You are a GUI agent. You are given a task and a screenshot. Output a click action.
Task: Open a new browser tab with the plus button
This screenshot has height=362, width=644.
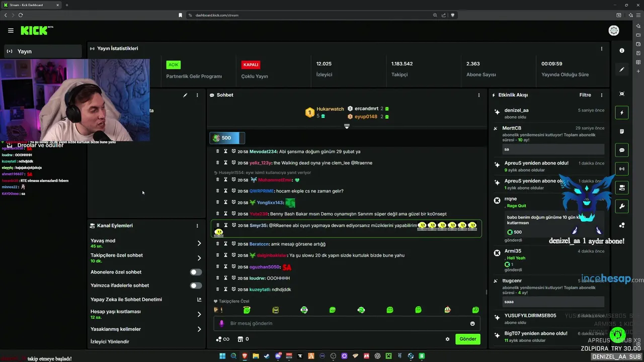click(x=66, y=5)
